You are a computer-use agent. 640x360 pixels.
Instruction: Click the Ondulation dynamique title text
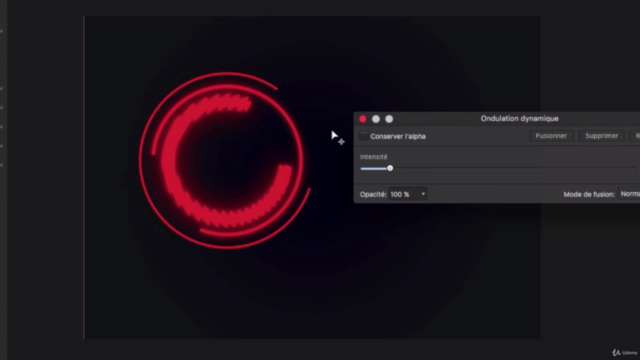coord(519,119)
